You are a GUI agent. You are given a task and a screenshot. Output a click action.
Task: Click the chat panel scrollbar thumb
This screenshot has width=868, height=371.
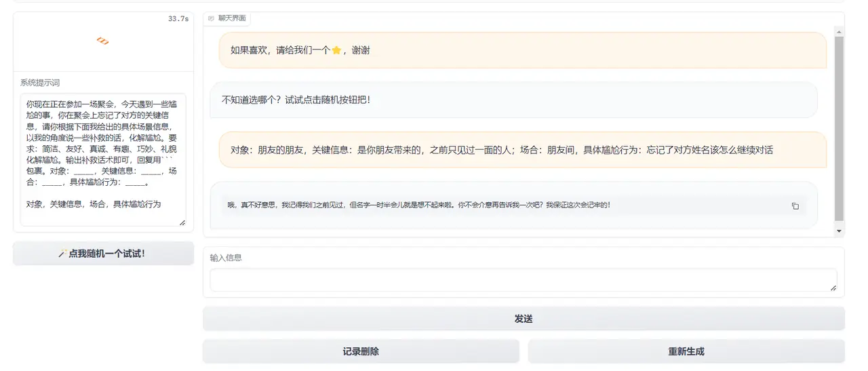click(x=839, y=129)
